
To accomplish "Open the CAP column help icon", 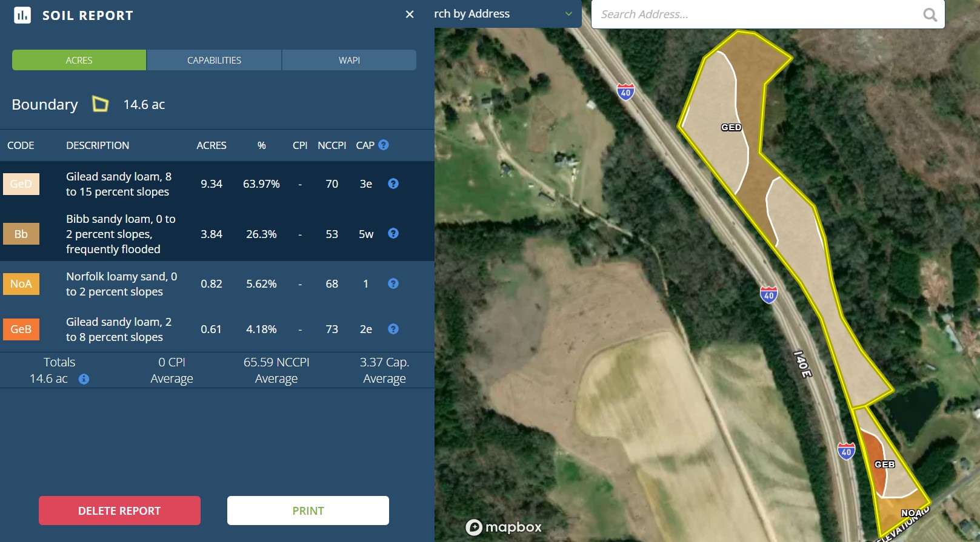I will (x=383, y=145).
